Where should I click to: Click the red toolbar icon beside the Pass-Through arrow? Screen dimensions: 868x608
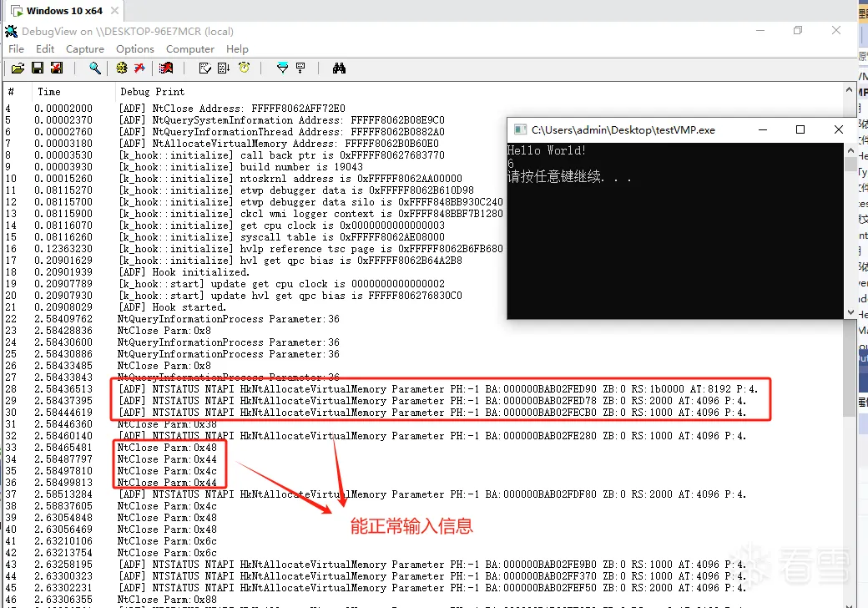pos(166,68)
